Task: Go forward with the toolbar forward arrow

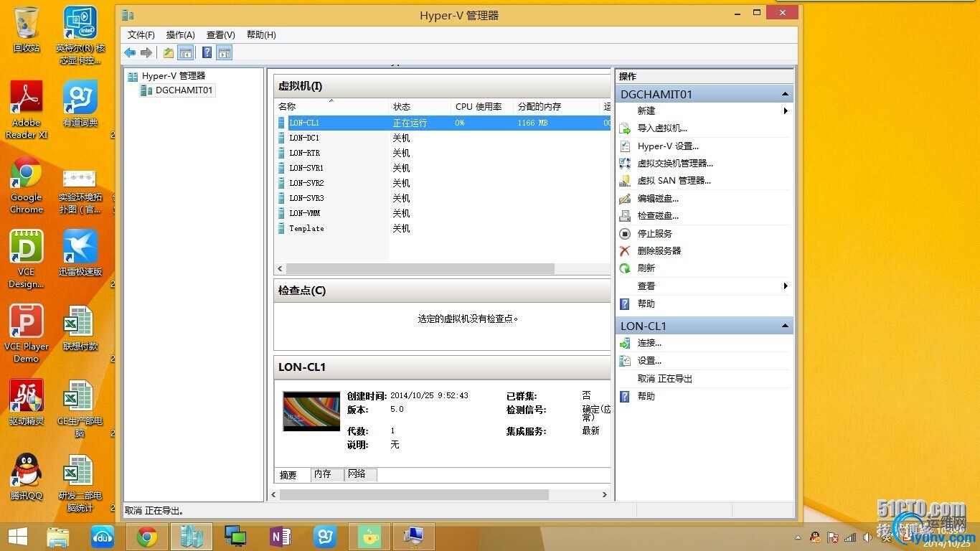Action: click(146, 52)
